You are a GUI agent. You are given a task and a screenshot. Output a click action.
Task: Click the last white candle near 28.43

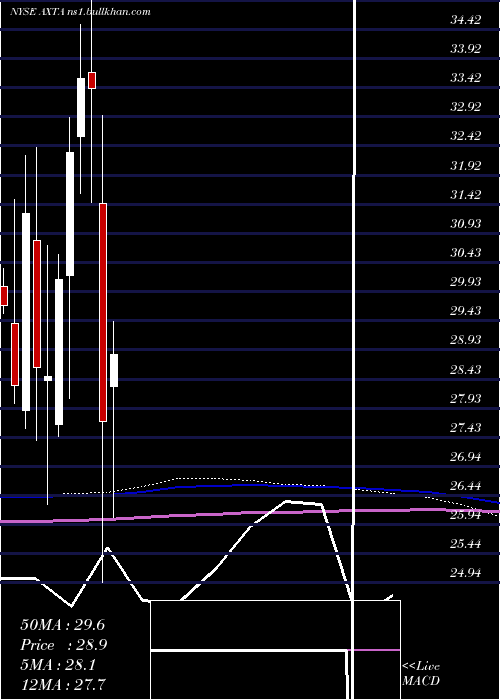114,371
